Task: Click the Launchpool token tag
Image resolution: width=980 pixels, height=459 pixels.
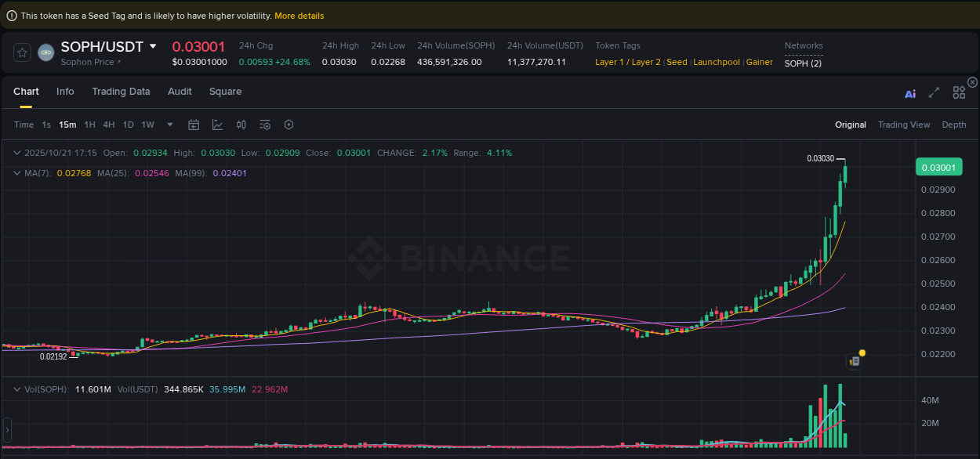Action: pyautogui.click(x=716, y=61)
